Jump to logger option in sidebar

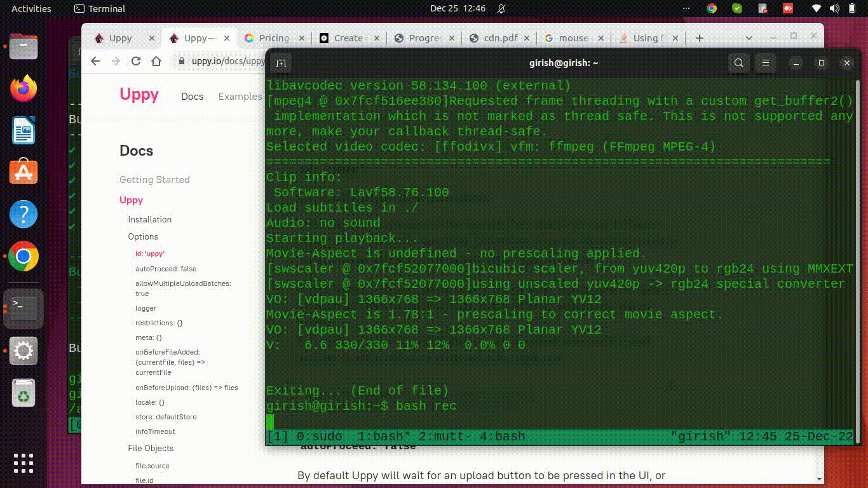[146, 308]
